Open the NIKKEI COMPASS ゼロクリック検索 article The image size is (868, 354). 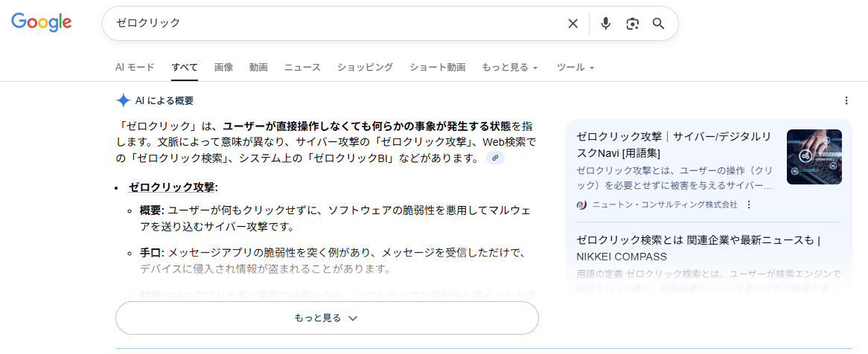(698, 248)
